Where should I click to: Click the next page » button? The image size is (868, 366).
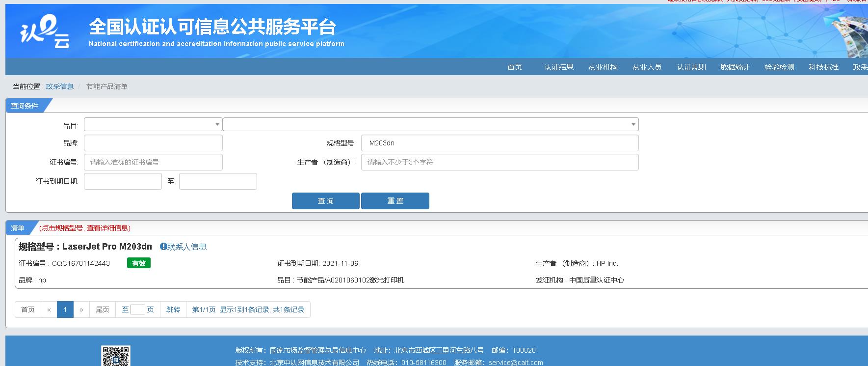point(81,310)
